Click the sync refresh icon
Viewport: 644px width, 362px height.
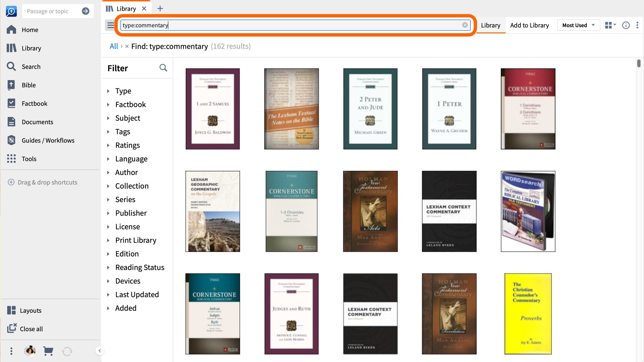[x=67, y=351]
